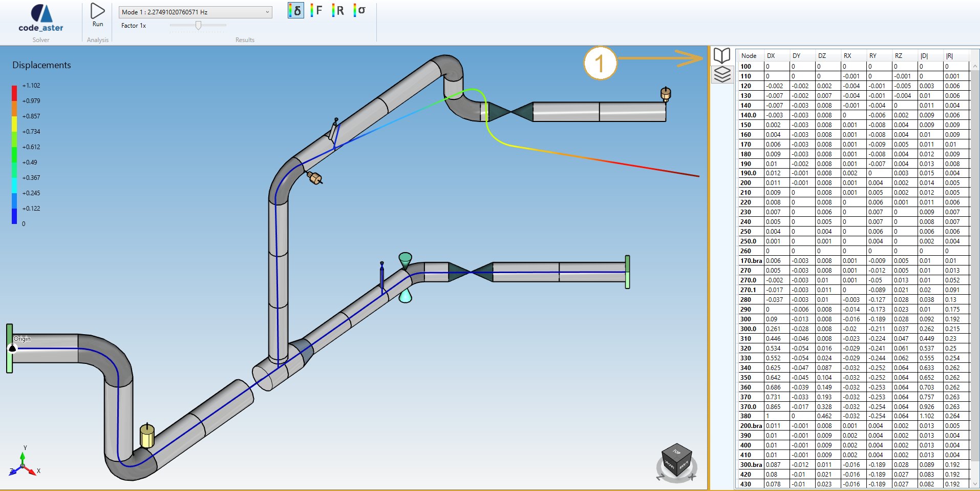
Task: Show displacement results (δ icon)
Action: [296, 10]
